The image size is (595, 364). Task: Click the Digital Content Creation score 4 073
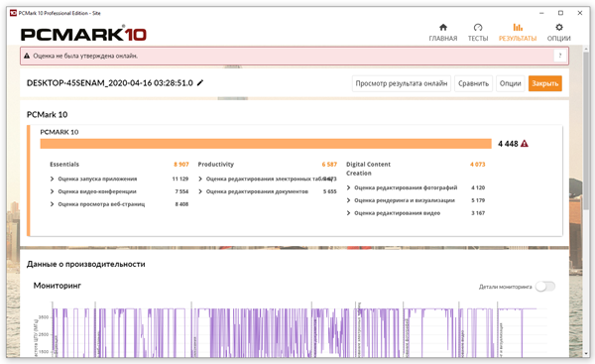(477, 165)
